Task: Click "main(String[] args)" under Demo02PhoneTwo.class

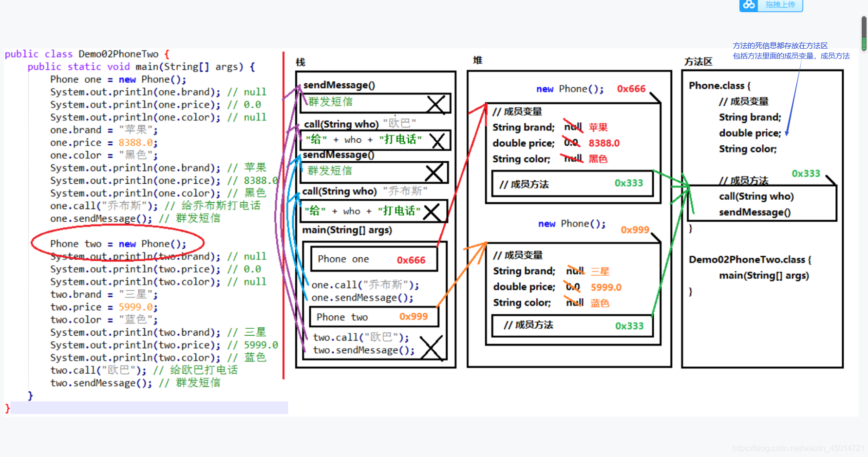Action: click(764, 275)
